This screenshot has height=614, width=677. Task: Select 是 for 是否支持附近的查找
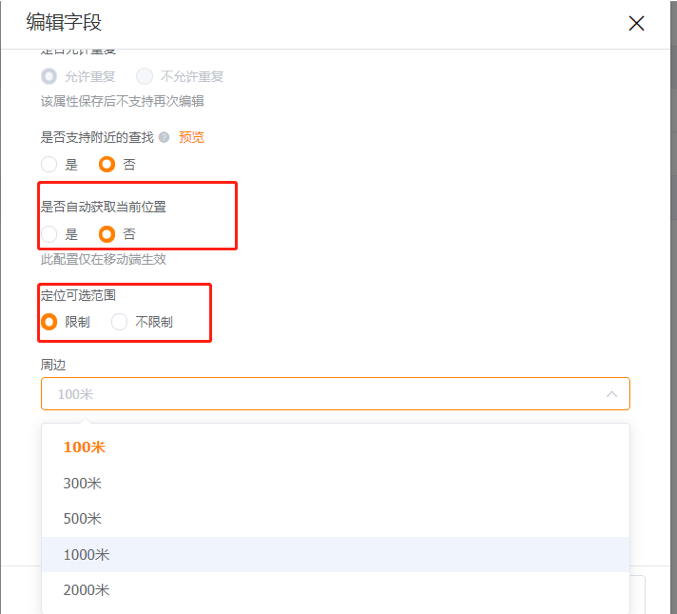49,165
